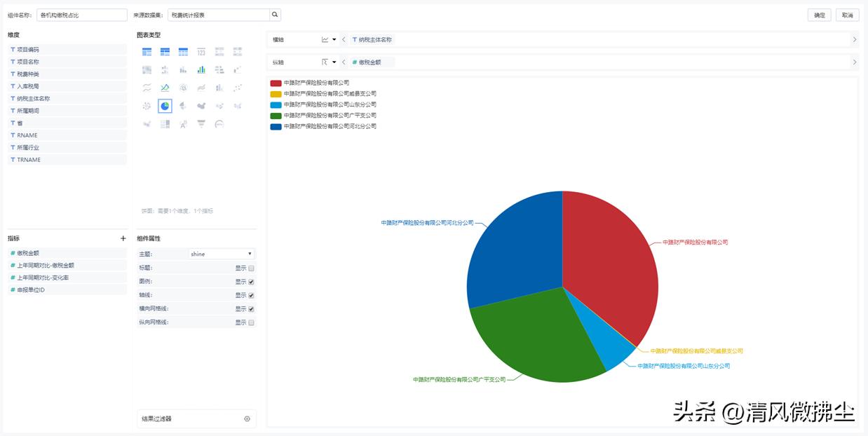Click the light blue pie slice

[609, 342]
